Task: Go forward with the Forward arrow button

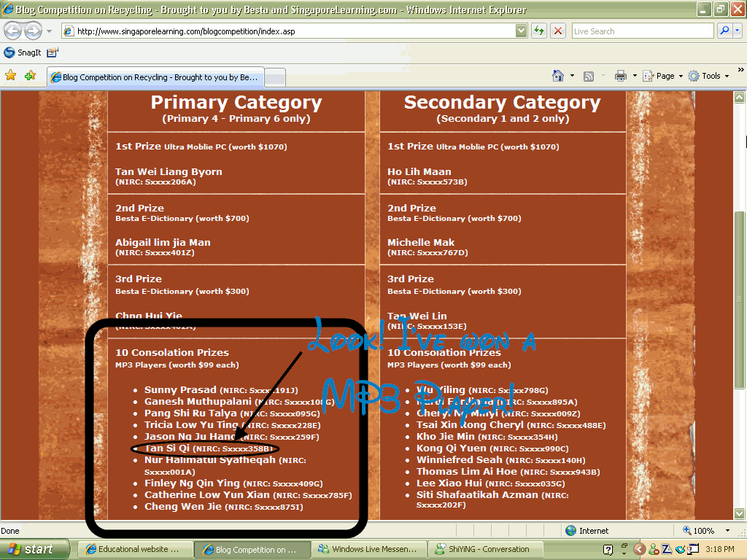Action: point(33,31)
